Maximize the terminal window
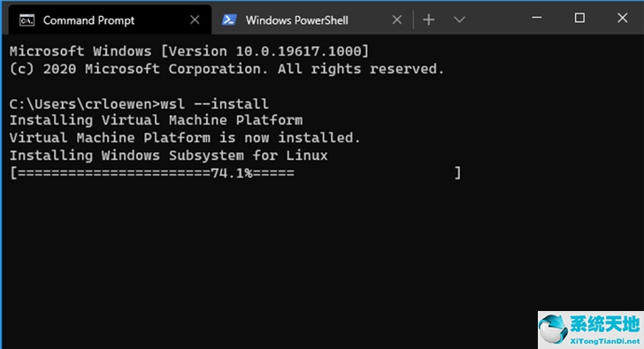This screenshot has width=644, height=349. point(579,18)
